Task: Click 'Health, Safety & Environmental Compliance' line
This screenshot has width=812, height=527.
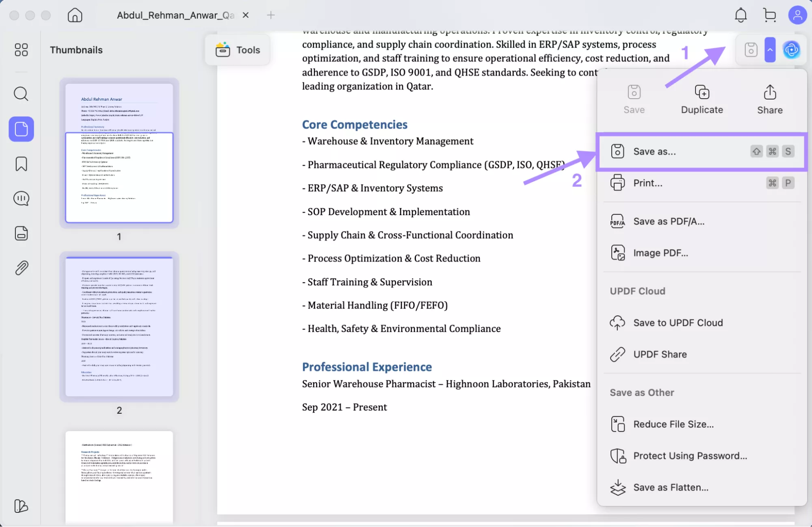Action: coord(401,329)
